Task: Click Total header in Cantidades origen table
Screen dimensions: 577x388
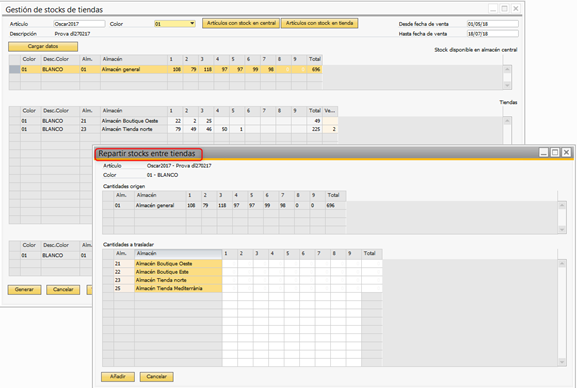Action: click(336, 195)
